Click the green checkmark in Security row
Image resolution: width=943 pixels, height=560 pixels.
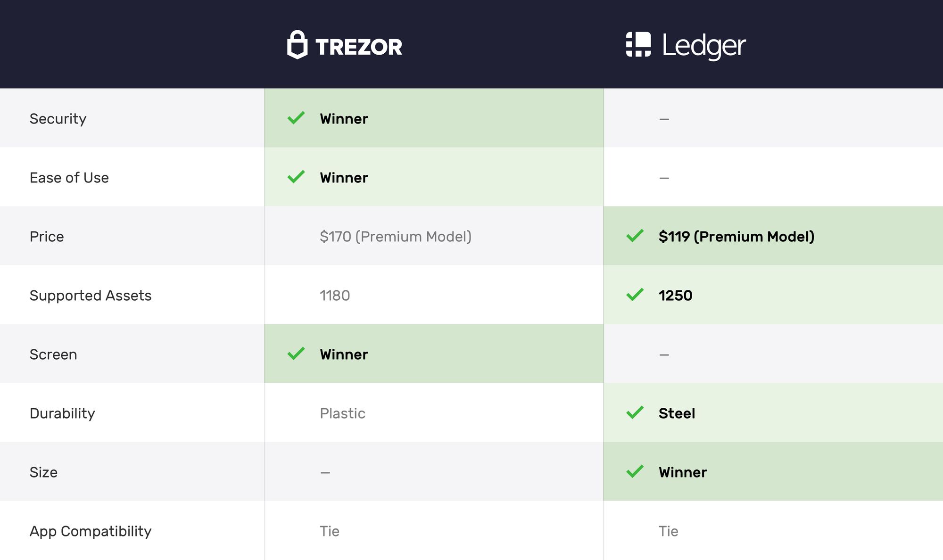click(296, 118)
